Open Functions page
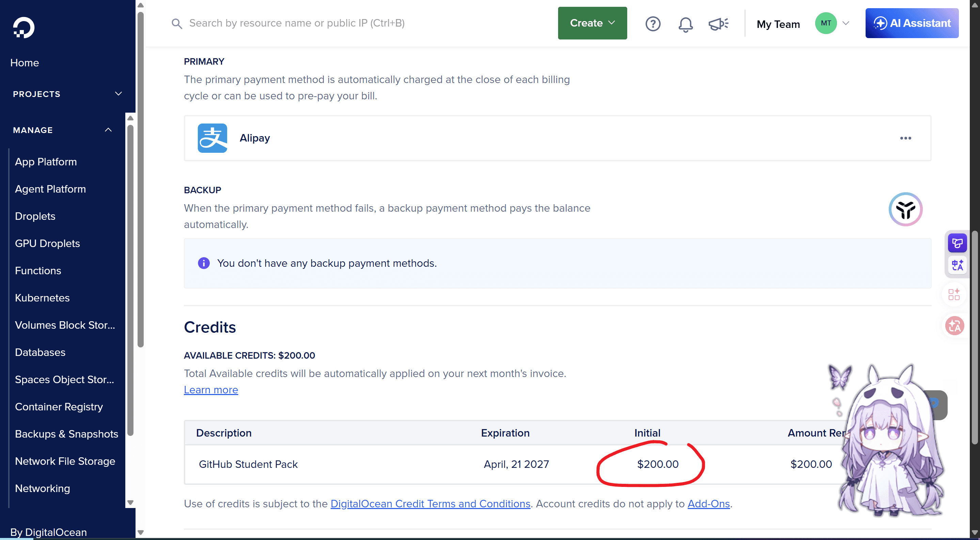 tap(38, 271)
